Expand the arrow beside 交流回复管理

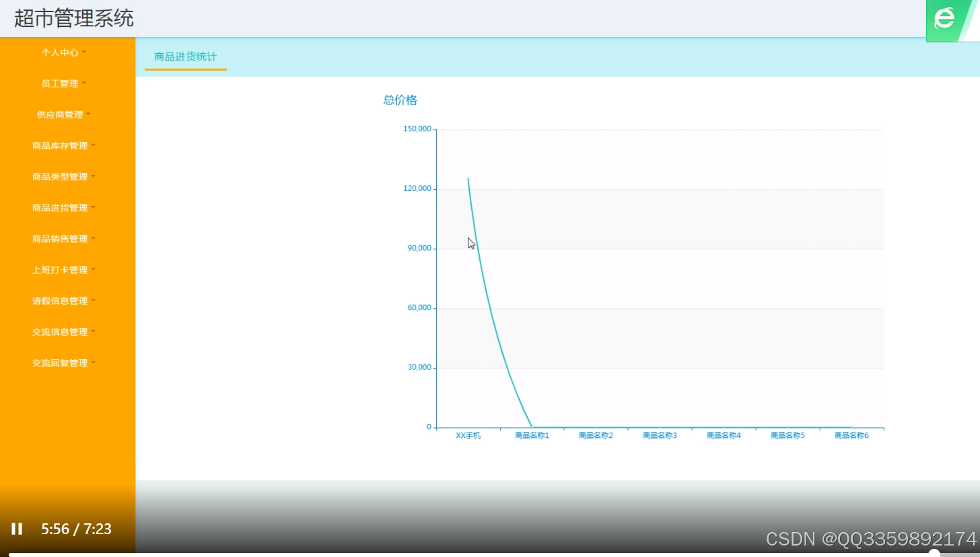click(x=93, y=361)
